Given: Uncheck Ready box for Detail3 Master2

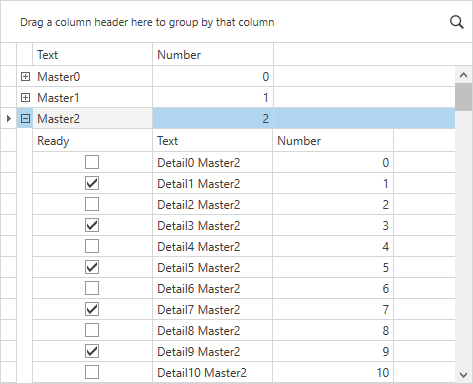Looking at the screenshot, I should [x=92, y=225].
